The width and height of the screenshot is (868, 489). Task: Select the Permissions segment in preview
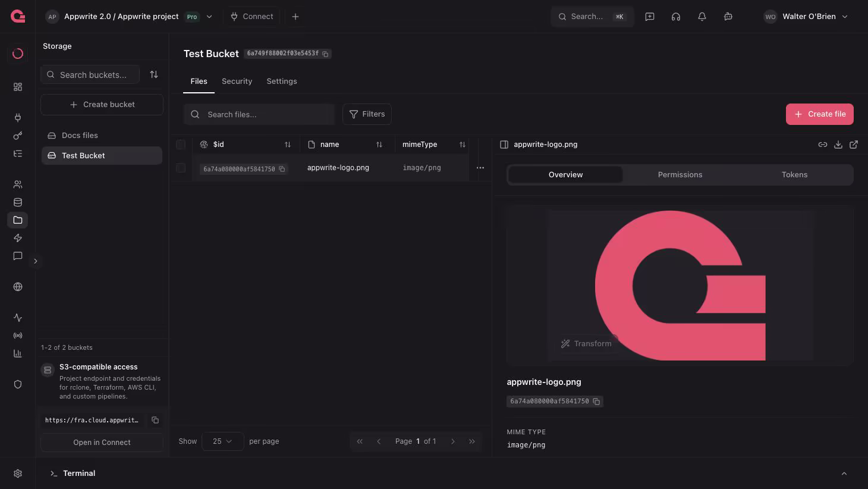click(680, 175)
